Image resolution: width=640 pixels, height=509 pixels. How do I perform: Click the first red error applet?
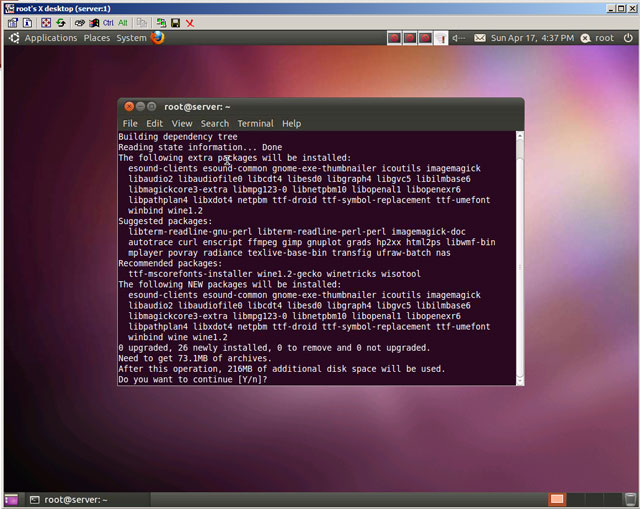[x=394, y=38]
